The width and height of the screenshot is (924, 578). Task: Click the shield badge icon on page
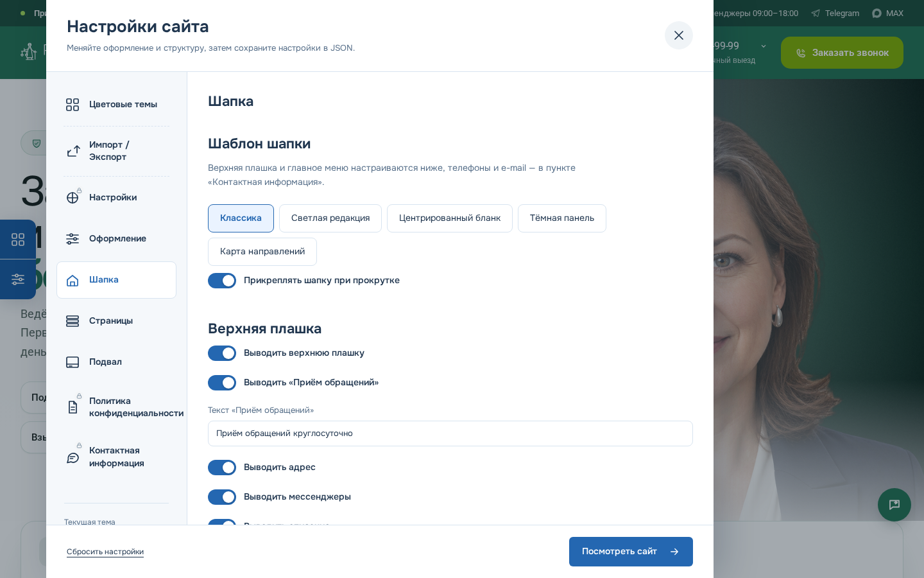[37, 143]
